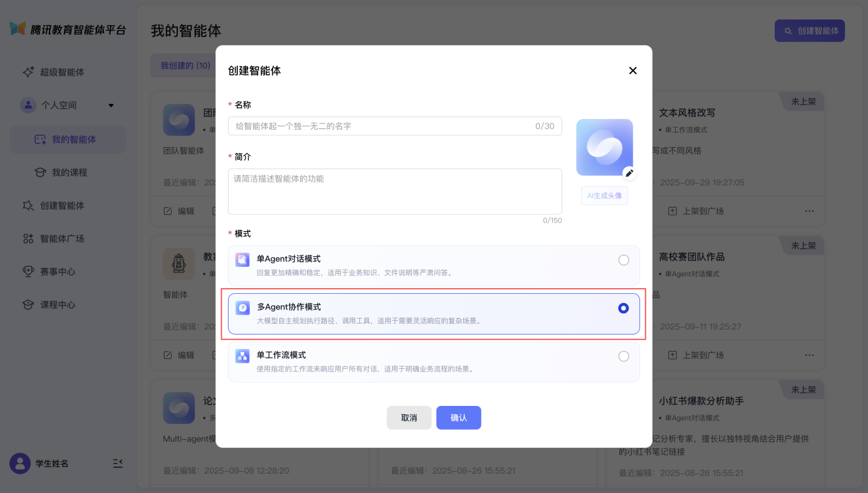Open more options for 文本风格改写 card
The width and height of the screenshot is (868, 493).
(809, 211)
